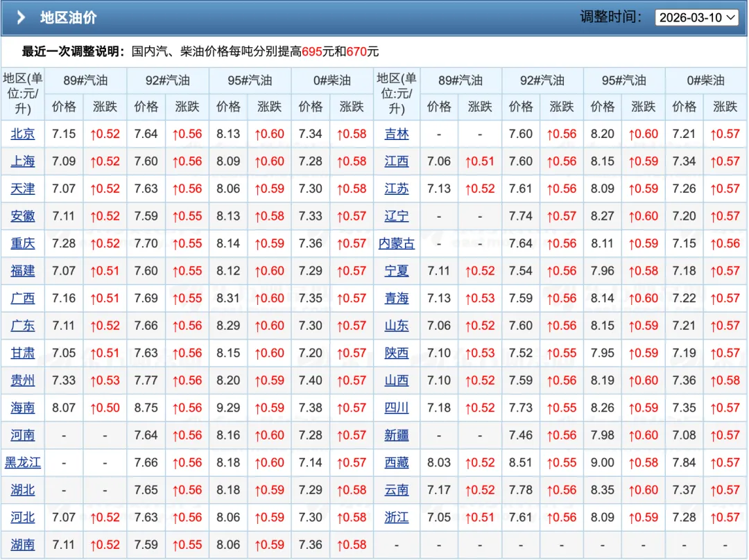The image size is (749, 560).
Task: Open the 山东 region link
Action: 397,326
